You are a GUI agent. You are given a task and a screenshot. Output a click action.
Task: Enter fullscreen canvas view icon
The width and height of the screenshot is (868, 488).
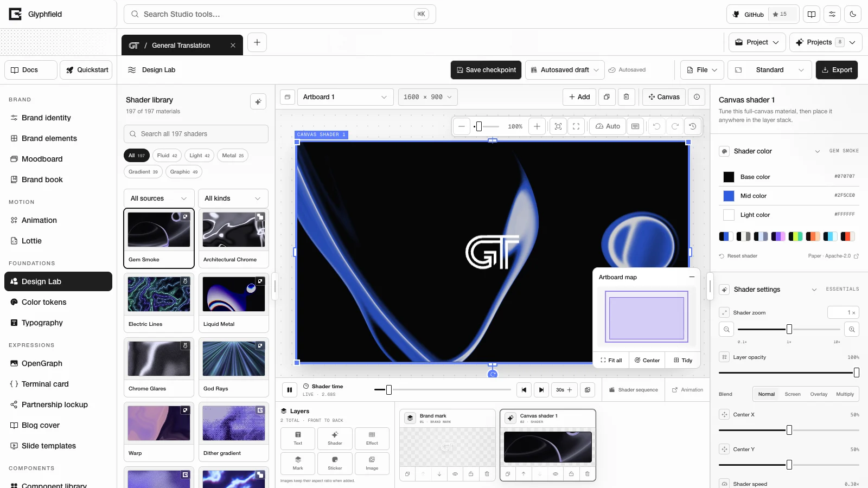(576, 126)
